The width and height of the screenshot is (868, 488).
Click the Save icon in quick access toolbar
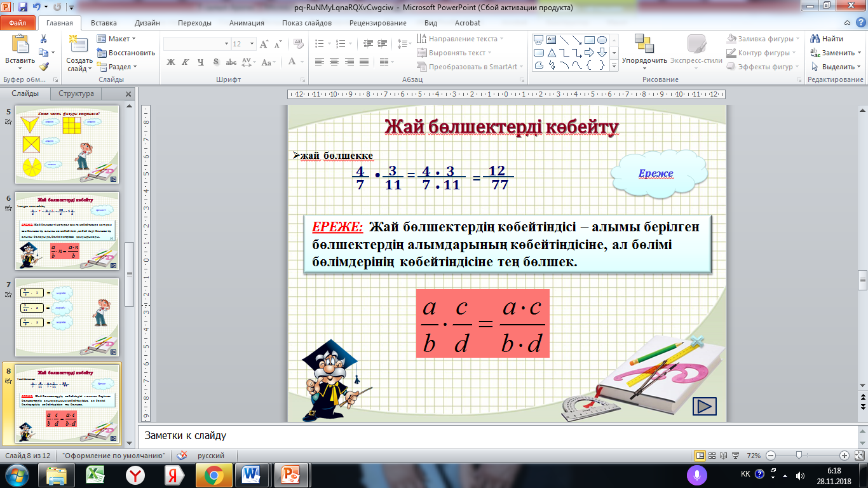click(23, 8)
